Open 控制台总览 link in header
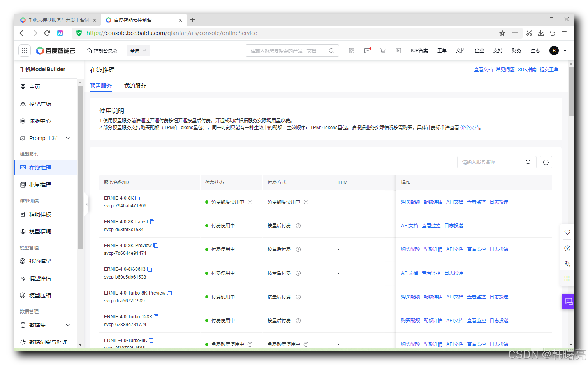Screen dimensions: 588x365 102,51
